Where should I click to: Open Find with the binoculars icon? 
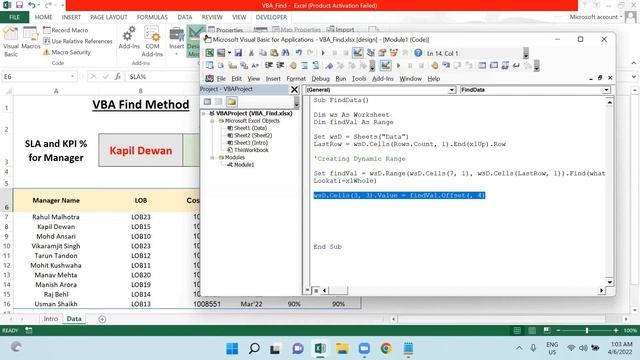(285, 53)
